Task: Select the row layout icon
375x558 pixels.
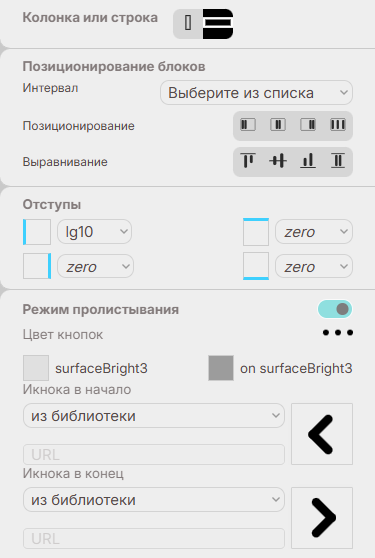Action: 218,23
